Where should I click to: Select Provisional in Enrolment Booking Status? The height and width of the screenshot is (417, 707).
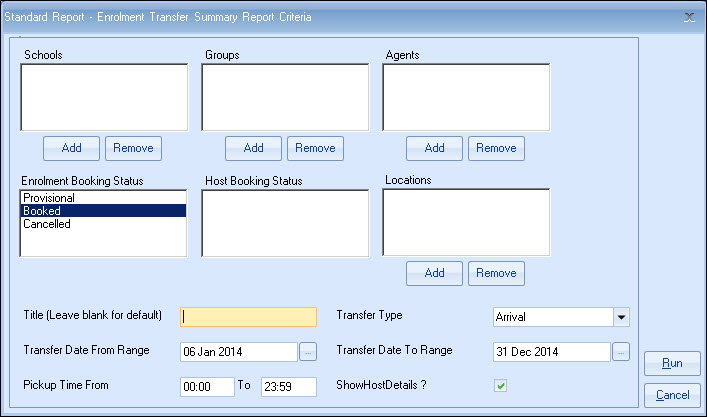(x=50, y=198)
